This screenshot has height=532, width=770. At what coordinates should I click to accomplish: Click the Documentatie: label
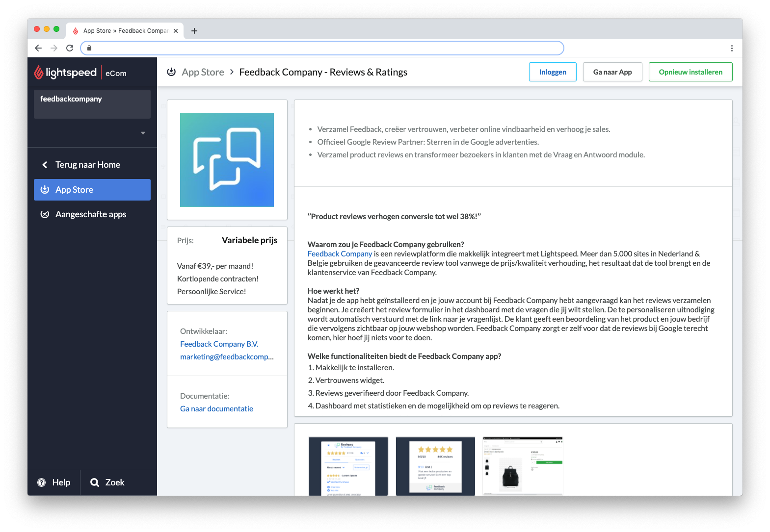coord(205,396)
